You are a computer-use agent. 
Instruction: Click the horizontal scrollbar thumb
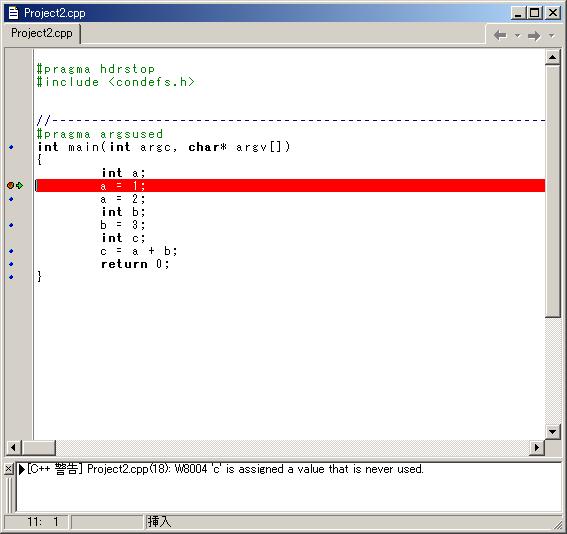(39, 448)
